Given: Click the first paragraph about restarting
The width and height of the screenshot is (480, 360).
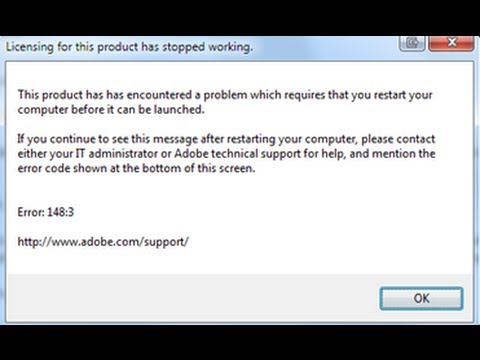Looking at the screenshot, I should pyautogui.click(x=225, y=102).
